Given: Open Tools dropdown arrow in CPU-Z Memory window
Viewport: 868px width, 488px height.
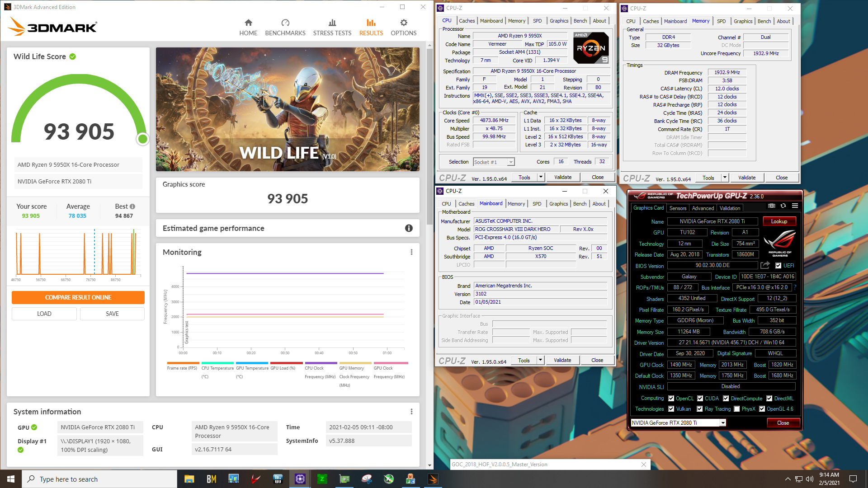Looking at the screenshot, I should click(725, 178).
